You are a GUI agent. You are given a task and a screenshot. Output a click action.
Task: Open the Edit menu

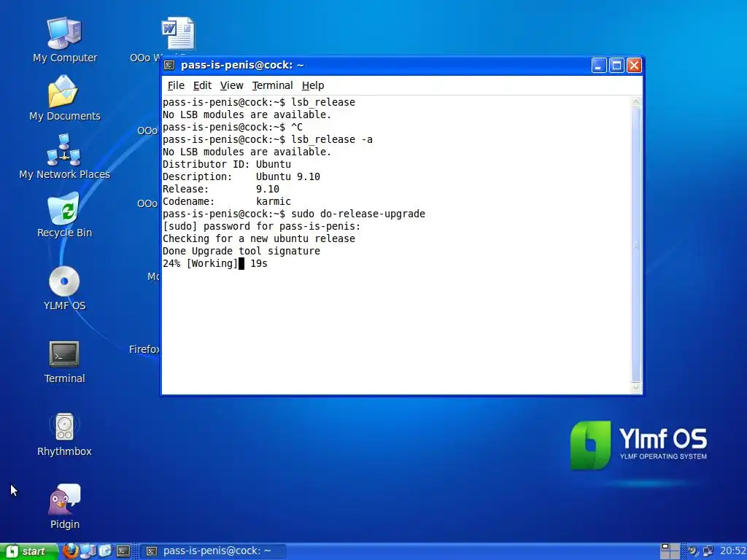(202, 85)
